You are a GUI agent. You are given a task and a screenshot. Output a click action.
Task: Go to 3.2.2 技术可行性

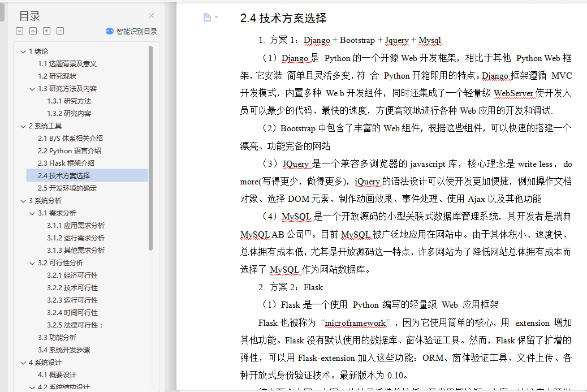coord(72,287)
